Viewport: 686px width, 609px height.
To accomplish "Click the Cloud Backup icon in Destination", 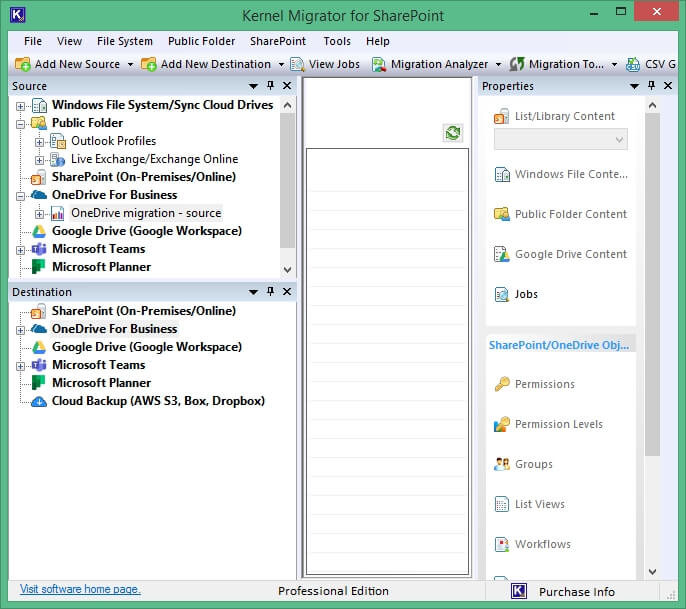I will tap(39, 401).
